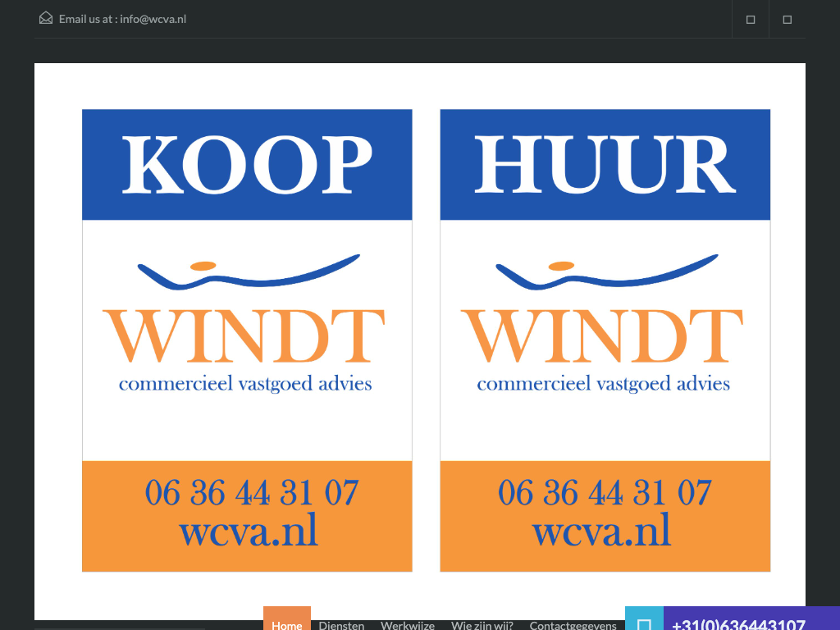The height and width of the screenshot is (630, 840).
Task: Open the 'Wie zijn wij?' menu item
Action: click(x=482, y=623)
